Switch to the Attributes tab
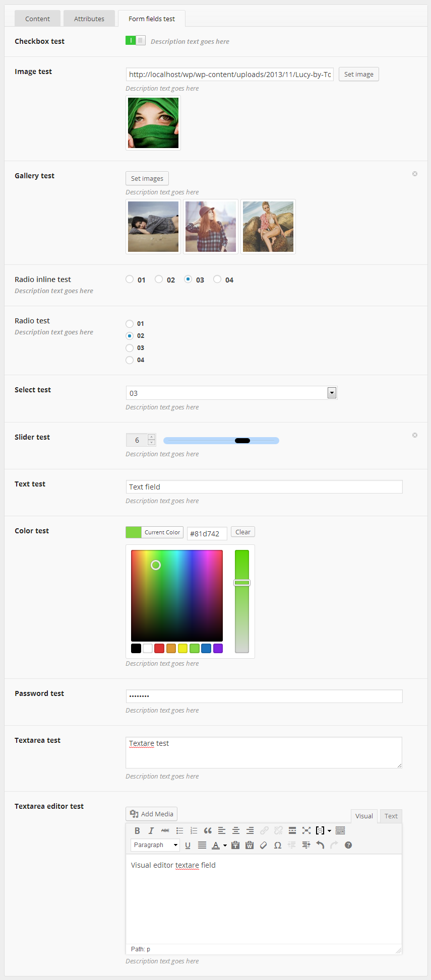Screen dimensions: 431x980 [89, 19]
